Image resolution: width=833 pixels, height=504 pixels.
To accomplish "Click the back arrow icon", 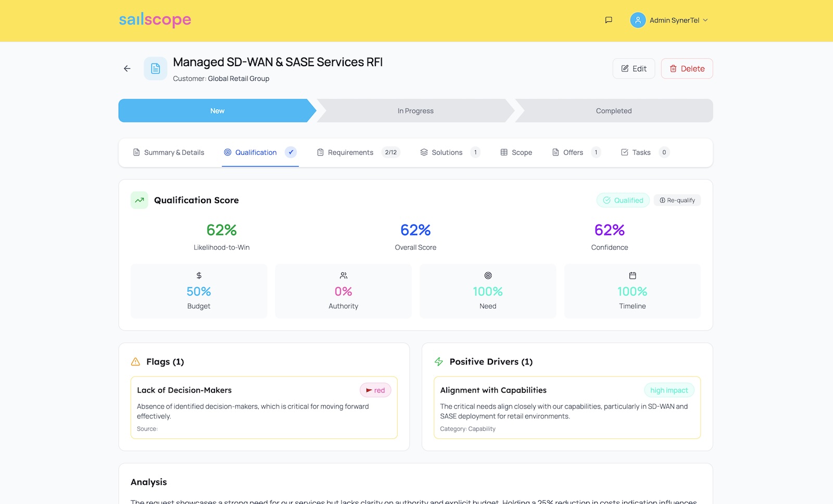I will 127,69.
